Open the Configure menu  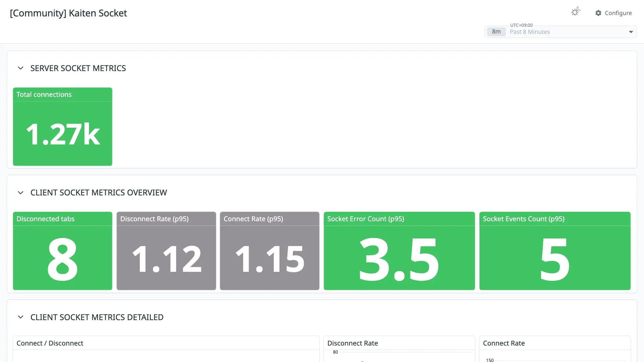point(613,13)
